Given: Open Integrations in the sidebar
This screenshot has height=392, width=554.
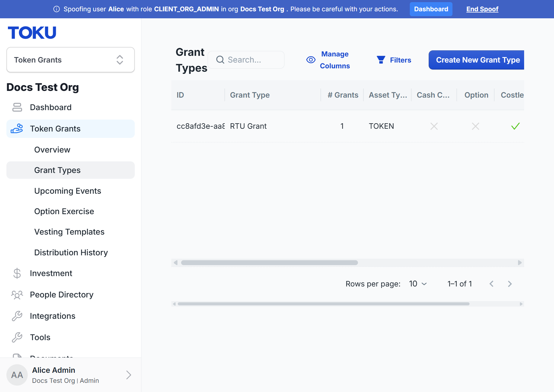Looking at the screenshot, I should pos(70,316).
